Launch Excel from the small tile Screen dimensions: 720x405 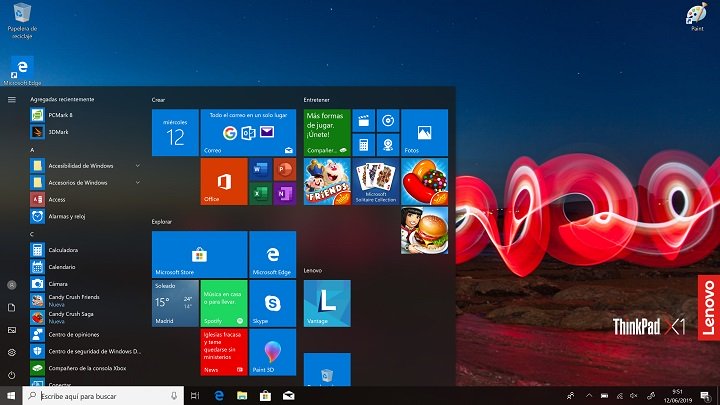pyautogui.click(x=260, y=194)
